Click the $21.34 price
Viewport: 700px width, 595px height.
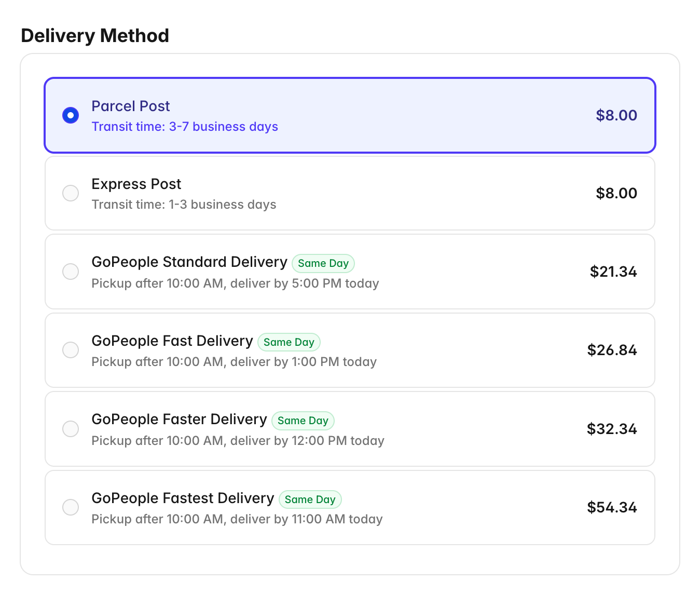tap(613, 272)
